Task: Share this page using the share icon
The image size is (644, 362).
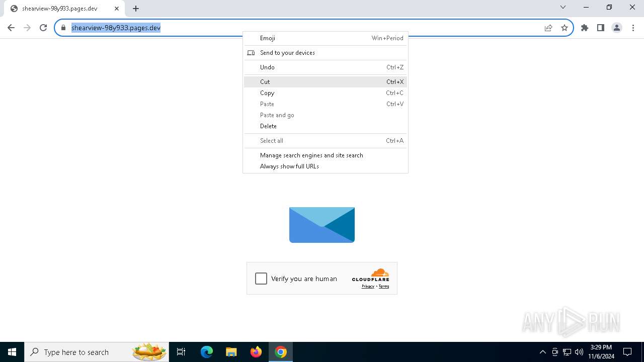Action: point(548,28)
